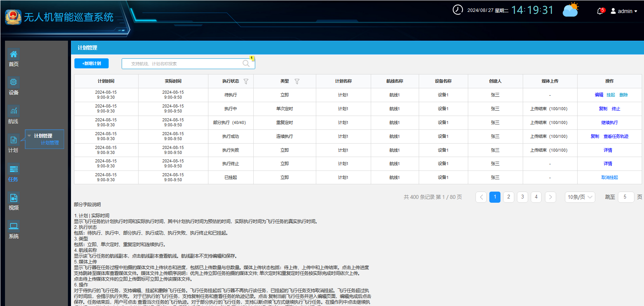The height and width of the screenshot is (306, 644).
Task: Click 继续执行 link in 部分执行 row
Action: (x=609, y=122)
